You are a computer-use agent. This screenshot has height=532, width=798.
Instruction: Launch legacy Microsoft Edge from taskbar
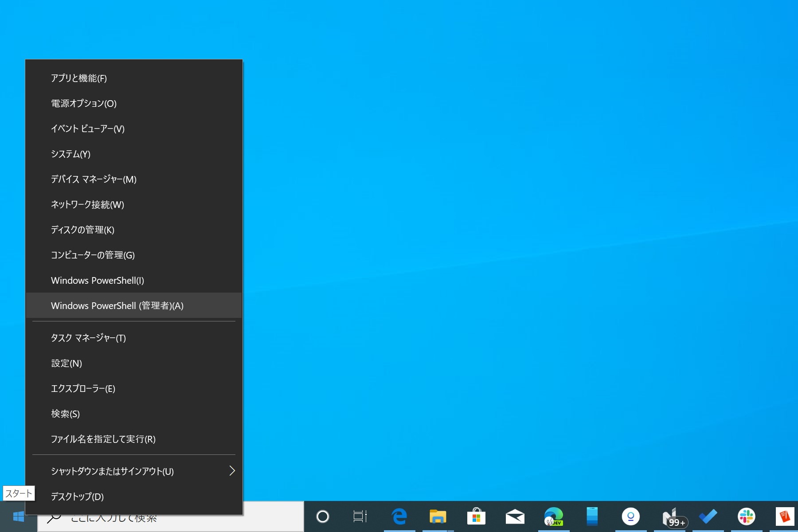pyautogui.click(x=399, y=516)
